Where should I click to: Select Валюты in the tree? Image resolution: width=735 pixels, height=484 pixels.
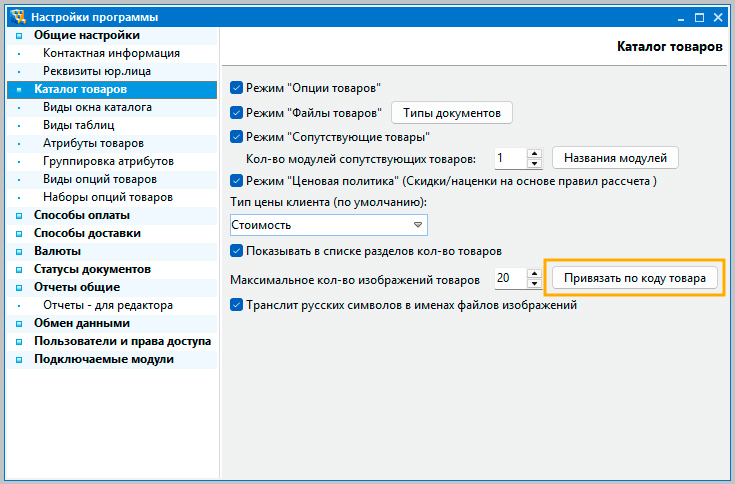57,252
